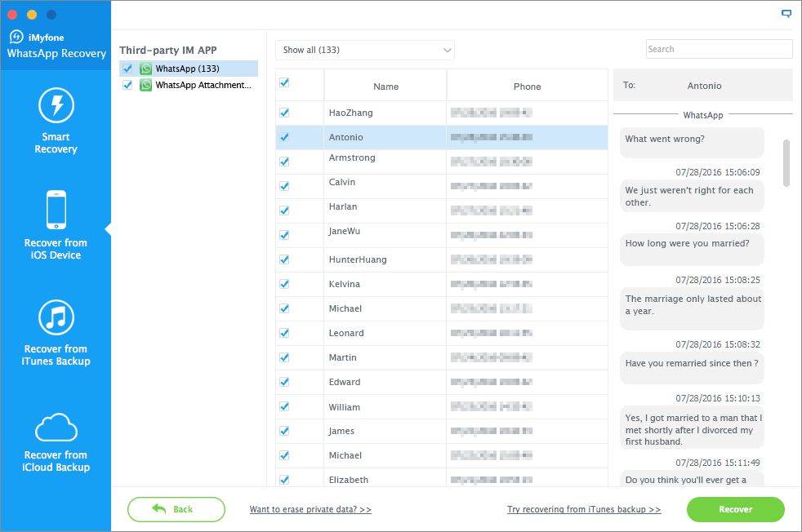Select the William contact row
This screenshot has width=802, height=532.
point(441,407)
